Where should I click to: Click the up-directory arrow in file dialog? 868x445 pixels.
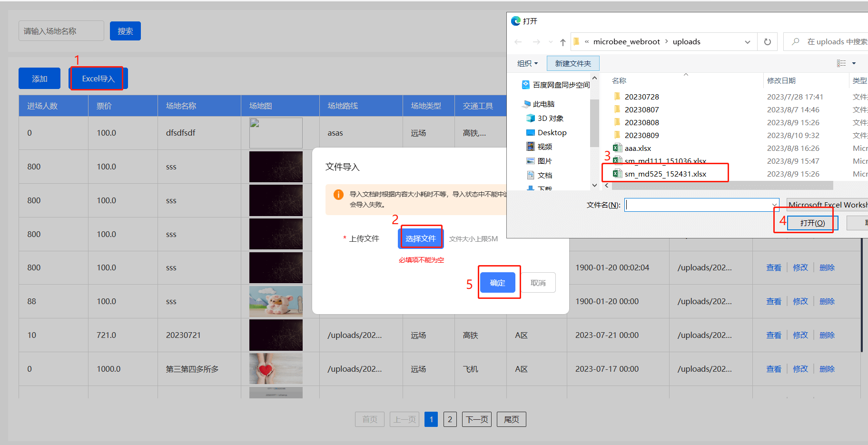point(562,42)
